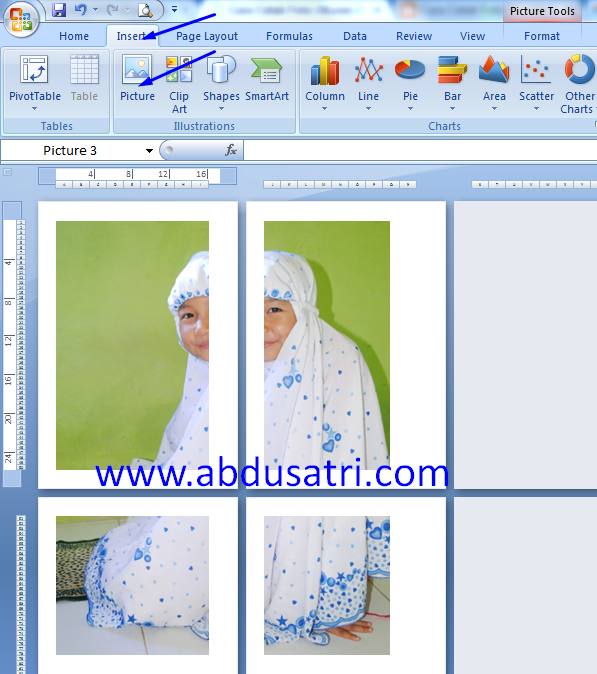Insert a Picture from file
Screen dimensions: 597x674
click(x=137, y=79)
